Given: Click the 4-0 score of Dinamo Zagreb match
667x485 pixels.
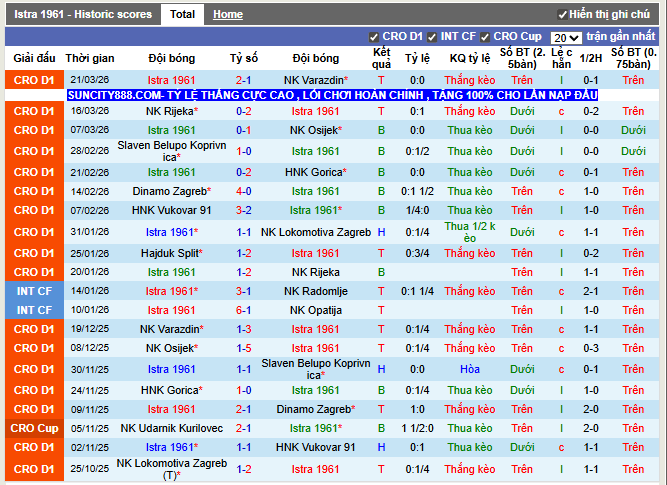Looking at the screenshot, I should click(243, 191).
